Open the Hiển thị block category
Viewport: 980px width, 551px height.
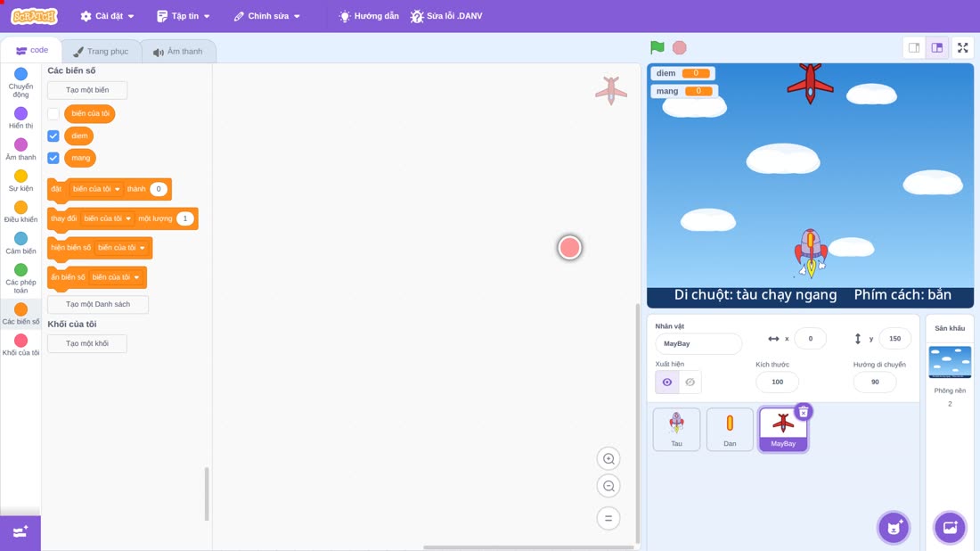pos(20,118)
